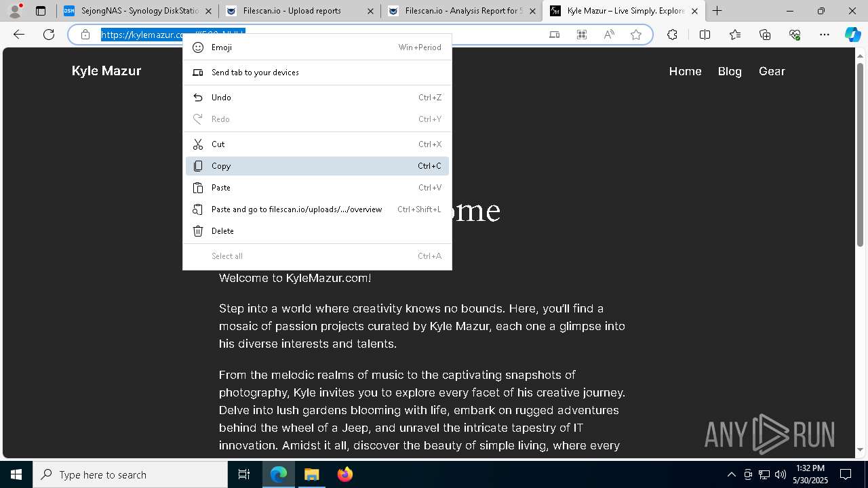Switch to SejongNAS Synology DiskStation tab

tap(137, 11)
